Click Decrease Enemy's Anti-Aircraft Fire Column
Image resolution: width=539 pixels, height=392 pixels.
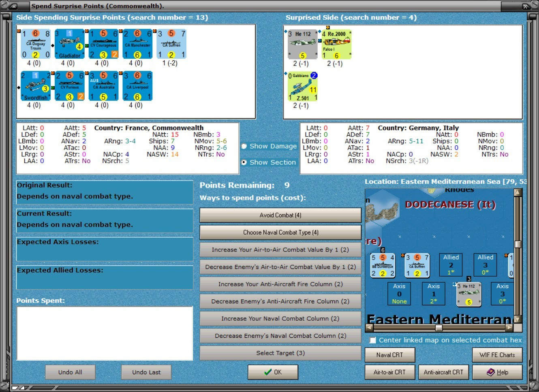pos(280,301)
